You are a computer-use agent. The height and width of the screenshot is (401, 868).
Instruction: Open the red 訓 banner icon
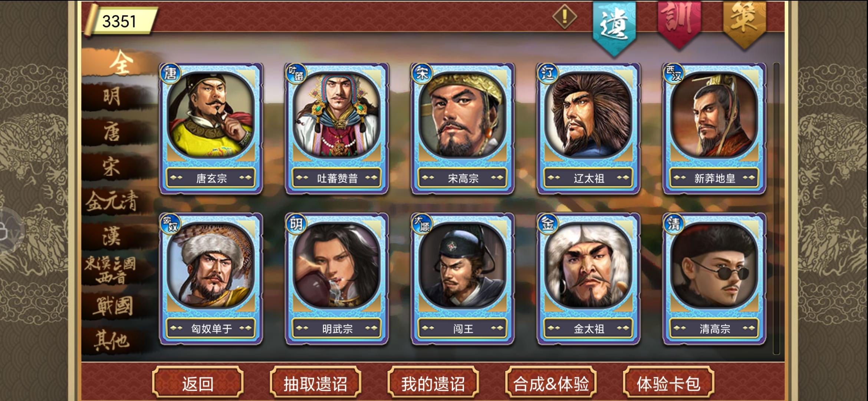[679, 24]
